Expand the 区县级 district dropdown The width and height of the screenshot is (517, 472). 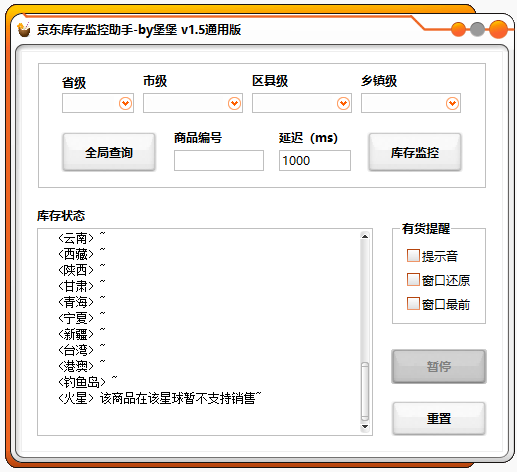(302, 103)
